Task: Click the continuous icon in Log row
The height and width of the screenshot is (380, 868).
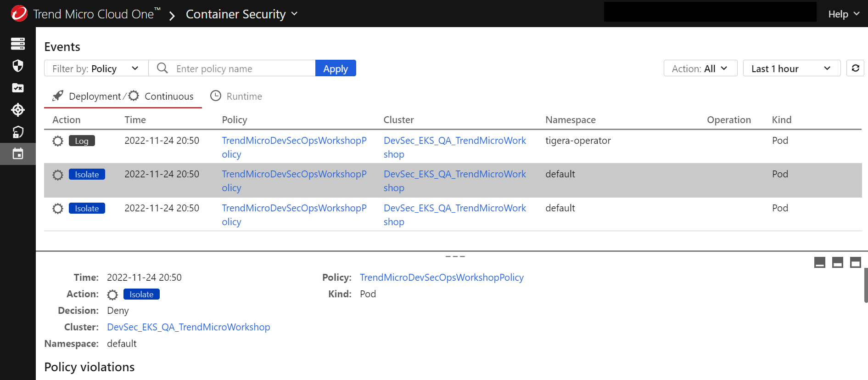Action: [58, 141]
